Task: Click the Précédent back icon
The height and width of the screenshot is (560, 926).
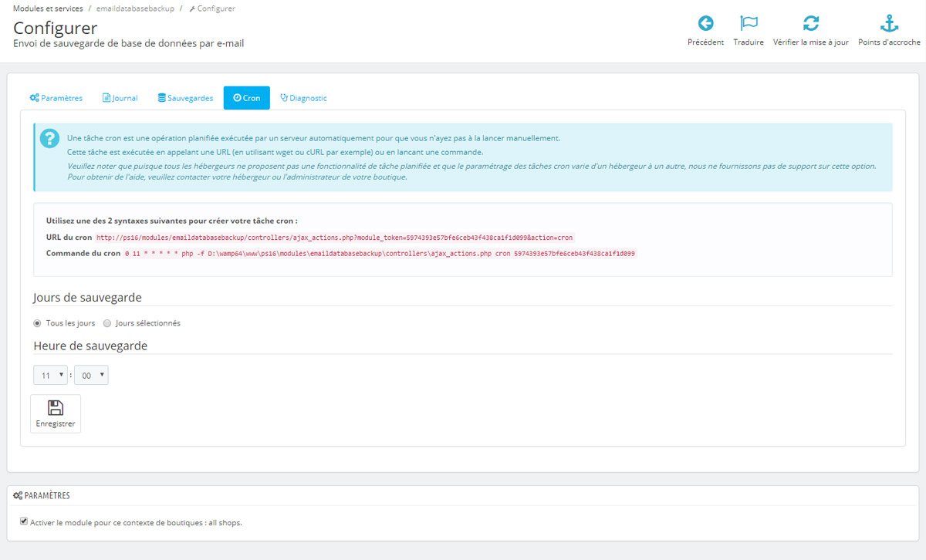Action: point(705,24)
